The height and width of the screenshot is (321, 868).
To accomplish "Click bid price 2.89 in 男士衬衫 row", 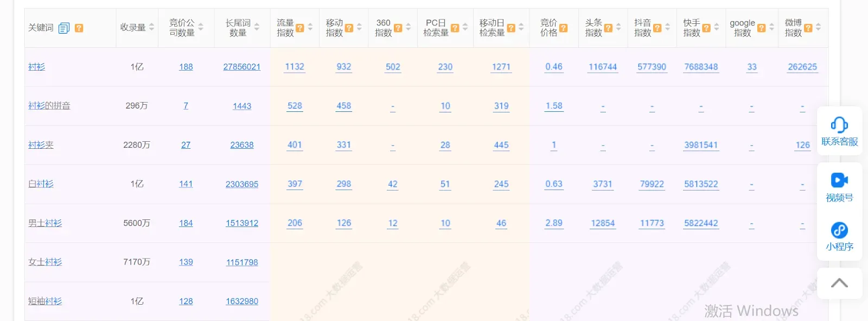I will pyautogui.click(x=554, y=223).
